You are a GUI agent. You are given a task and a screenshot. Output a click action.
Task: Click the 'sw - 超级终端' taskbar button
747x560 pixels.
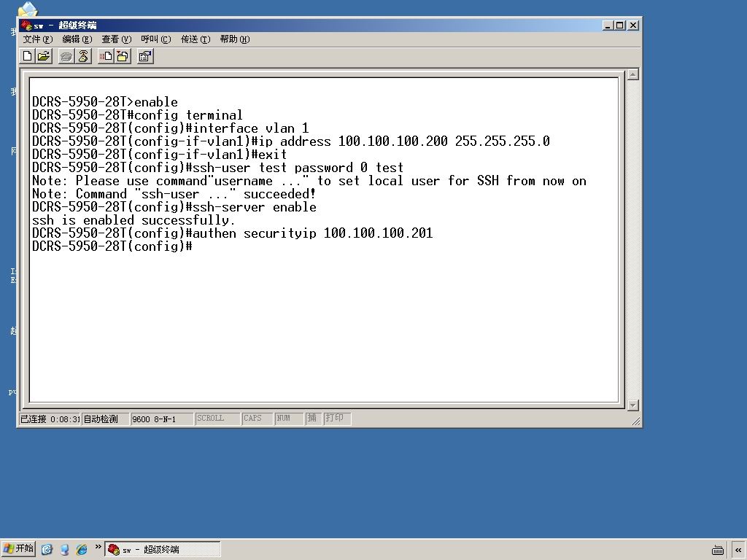point(163,550)
